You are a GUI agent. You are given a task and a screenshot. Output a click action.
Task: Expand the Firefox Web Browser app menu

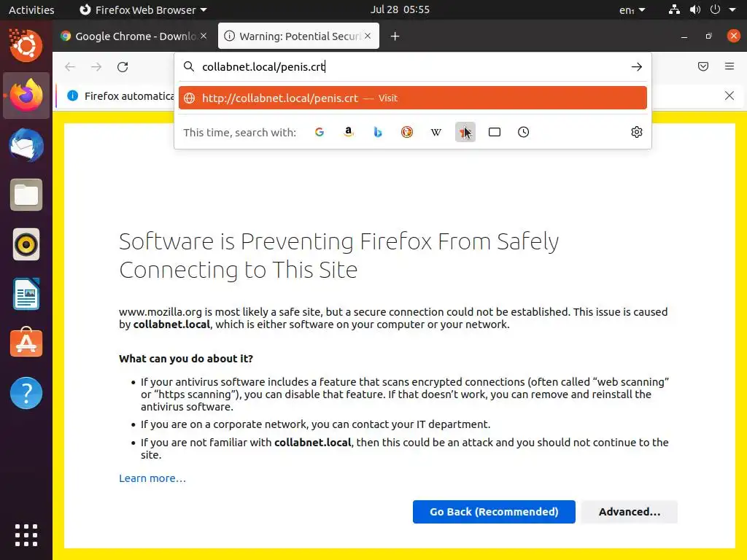coord(143,10)
